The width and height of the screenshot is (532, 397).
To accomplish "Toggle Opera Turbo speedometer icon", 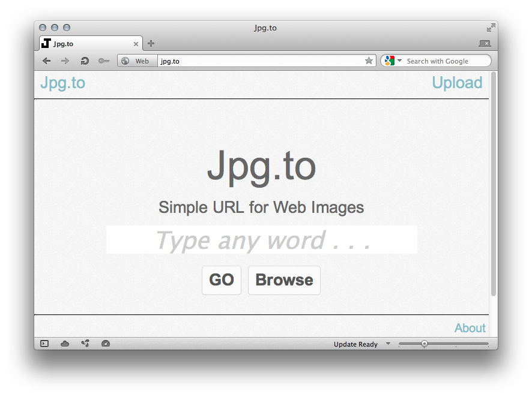I will click(106, 344).
